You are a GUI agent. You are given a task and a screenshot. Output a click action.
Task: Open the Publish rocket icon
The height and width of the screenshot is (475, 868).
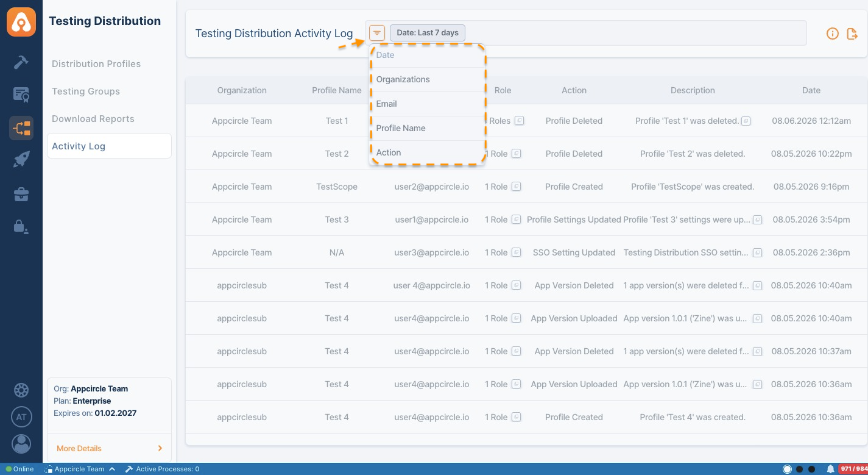21,160
